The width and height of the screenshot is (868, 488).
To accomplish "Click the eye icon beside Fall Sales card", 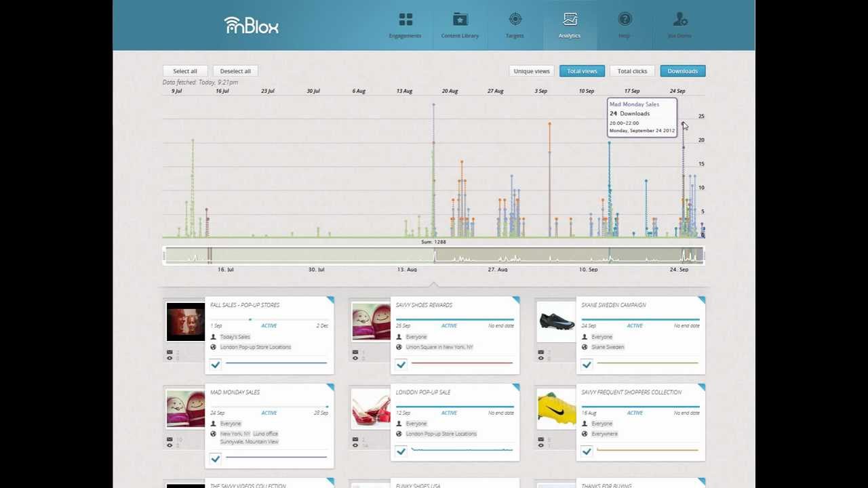I will click(x=170, y=358).
